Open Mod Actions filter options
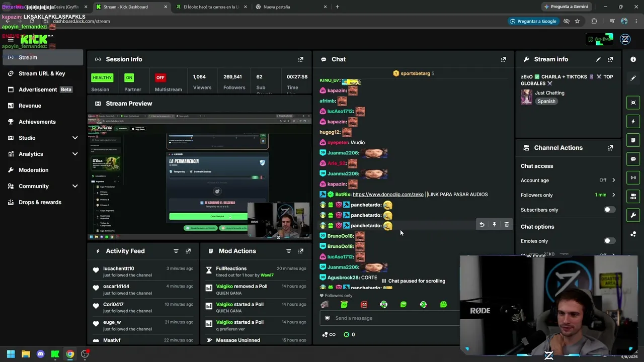The image size is (644, 362). (289, 251)
